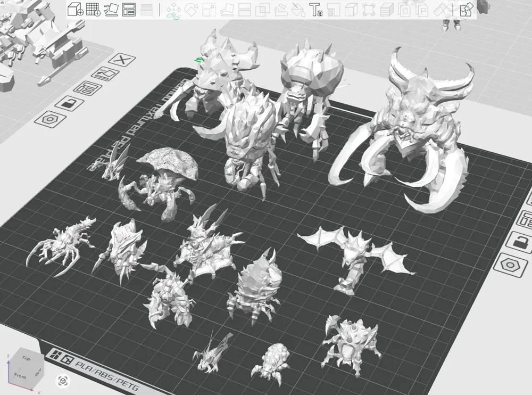Toggle camera perspective icon near view cube
This screenshot has height=395, width=532.
point(63,381)
